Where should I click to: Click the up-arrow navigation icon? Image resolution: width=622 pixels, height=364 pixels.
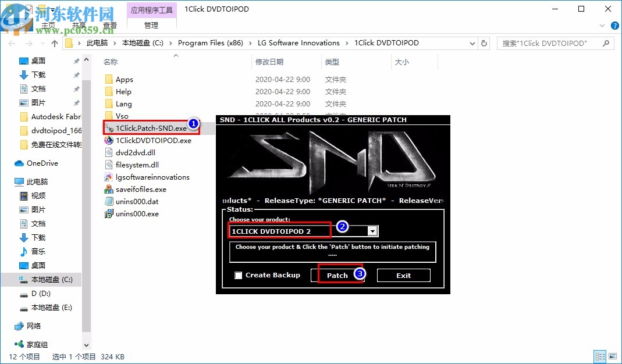[x=55, y=42]
